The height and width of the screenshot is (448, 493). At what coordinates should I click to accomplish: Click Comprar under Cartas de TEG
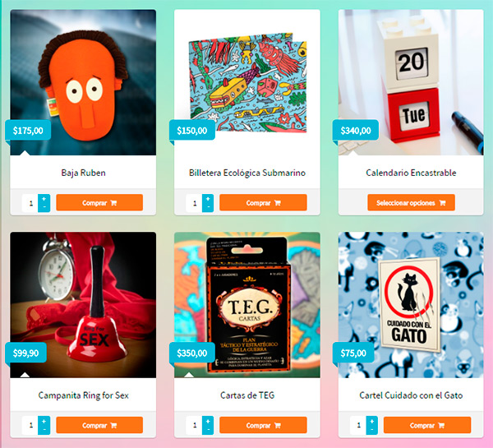click(263, 425)
